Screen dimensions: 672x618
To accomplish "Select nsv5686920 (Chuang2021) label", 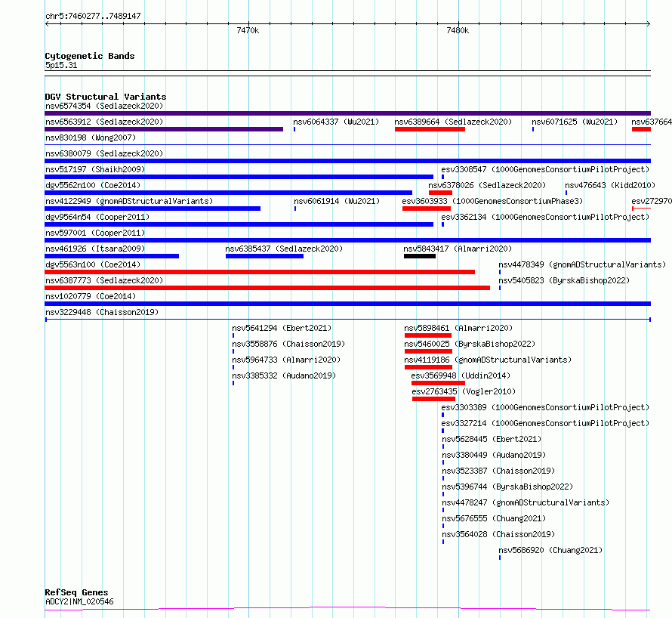I will click(550, 550).
